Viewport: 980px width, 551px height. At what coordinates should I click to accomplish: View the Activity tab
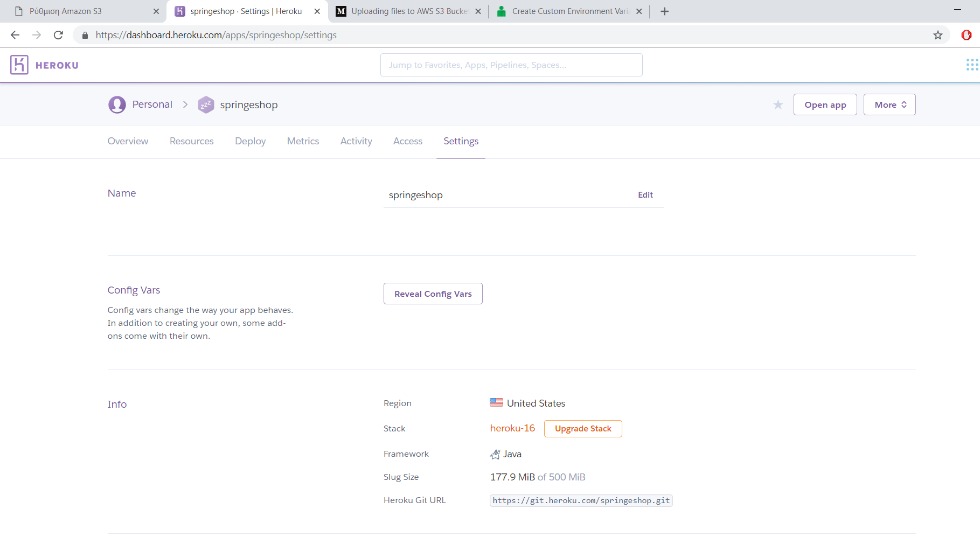[x=356, y=141]
